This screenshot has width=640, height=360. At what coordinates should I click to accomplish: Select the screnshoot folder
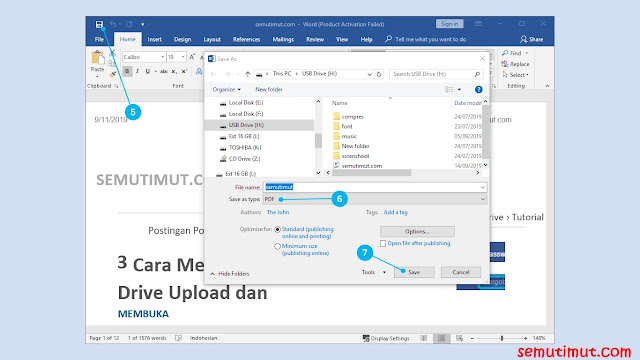(355, 156)
